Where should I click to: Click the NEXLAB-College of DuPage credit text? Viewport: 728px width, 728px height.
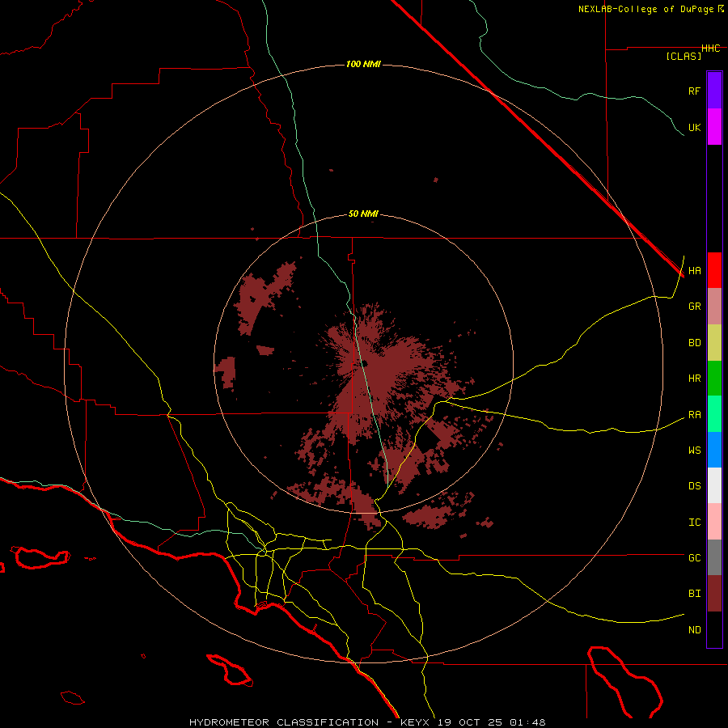[x=645, y=9]
